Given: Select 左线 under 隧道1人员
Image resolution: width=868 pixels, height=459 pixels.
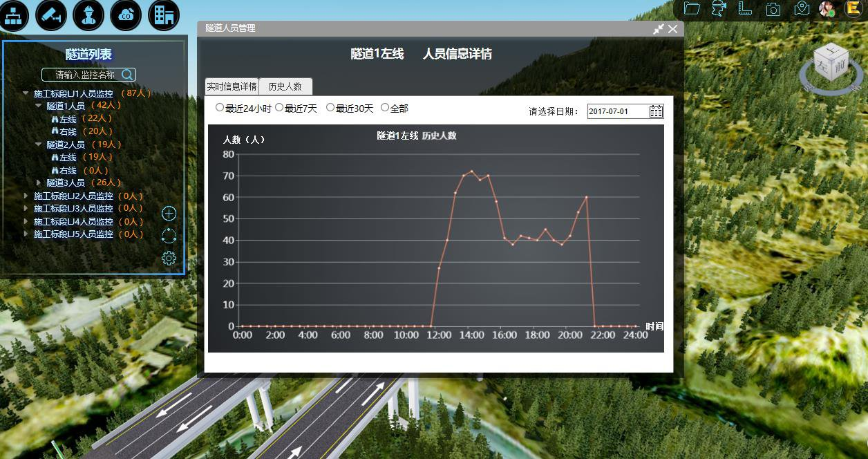Looking at the screenshot, I should tap(68, 119).
